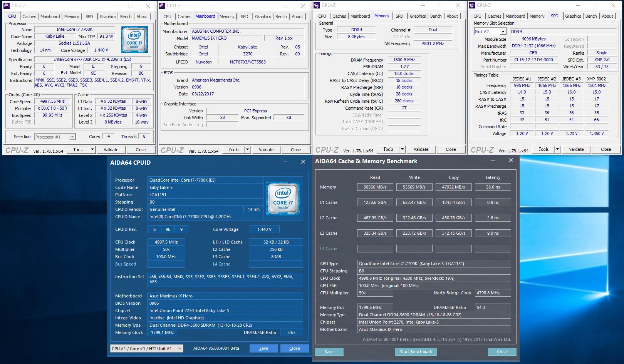Minimize the AIDA64 Cache & Memory Benchmark window
The height and width of the screenshot is (364, 624).
[x=493, y=160]
